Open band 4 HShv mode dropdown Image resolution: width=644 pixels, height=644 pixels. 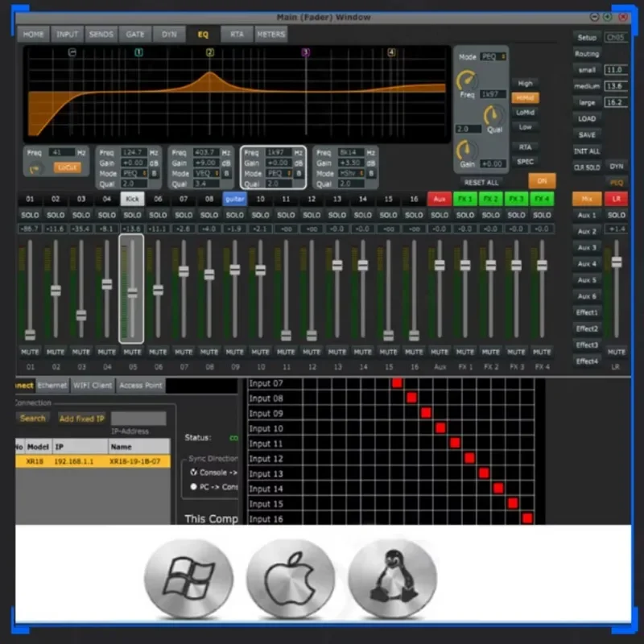pyautogui.click(x=351, y=173)
